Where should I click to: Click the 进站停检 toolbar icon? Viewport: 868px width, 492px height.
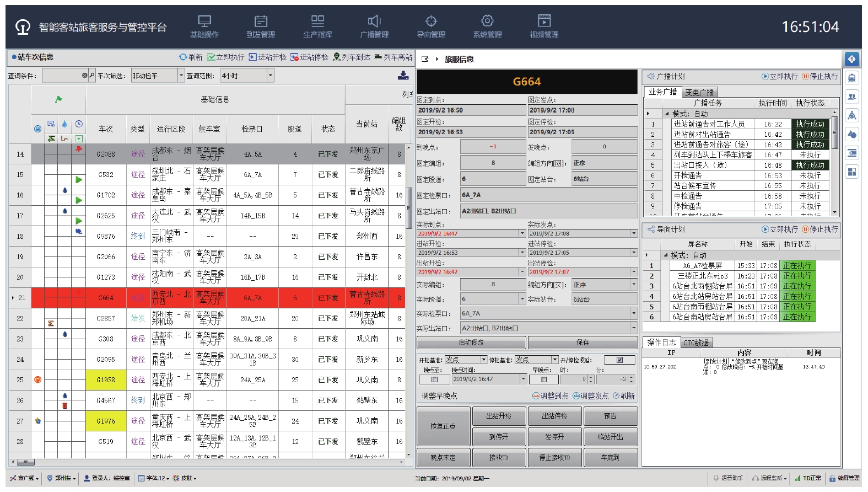294,57
